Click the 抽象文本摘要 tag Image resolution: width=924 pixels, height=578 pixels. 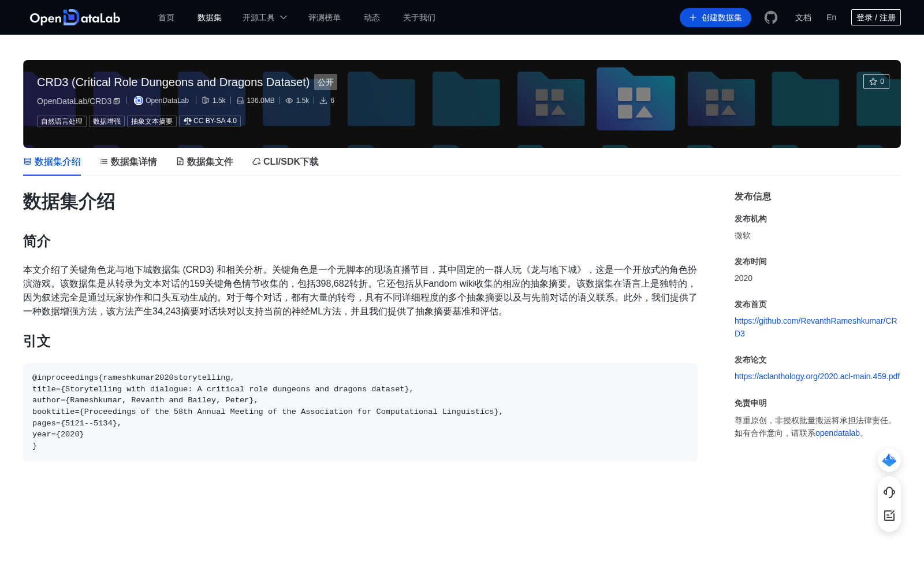[x=152, y=121]
